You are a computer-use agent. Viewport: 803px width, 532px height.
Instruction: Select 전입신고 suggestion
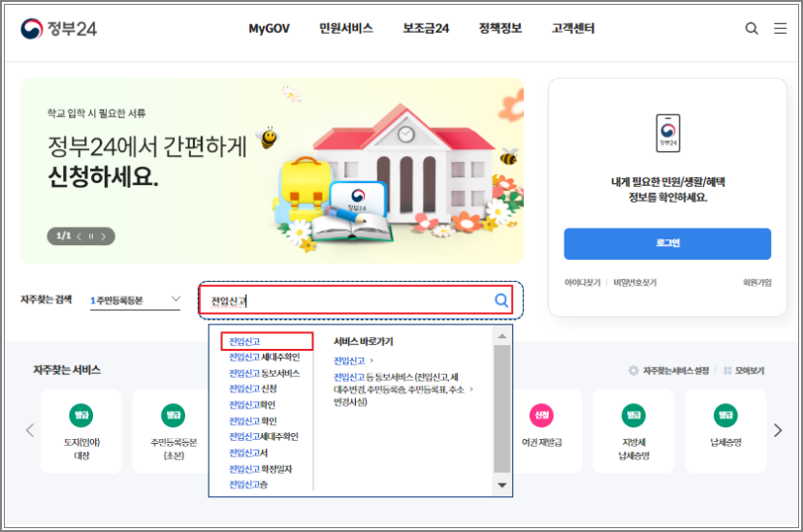click(x=244, y=341)
